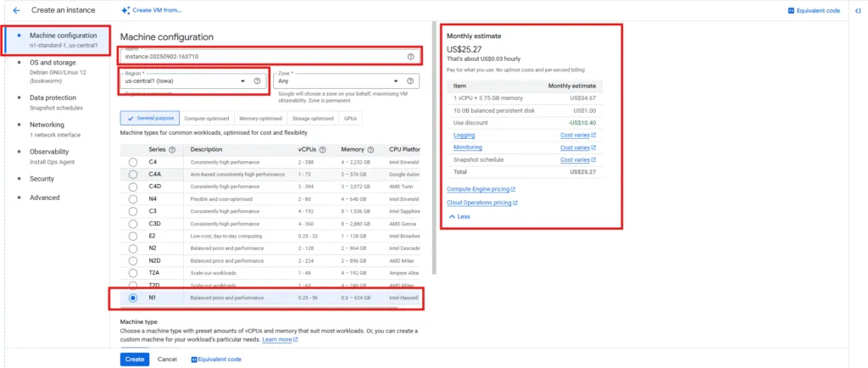This screenshot has width=868, height=368.
Task: Select the C3 series radio button
Action: click(133, 211)
